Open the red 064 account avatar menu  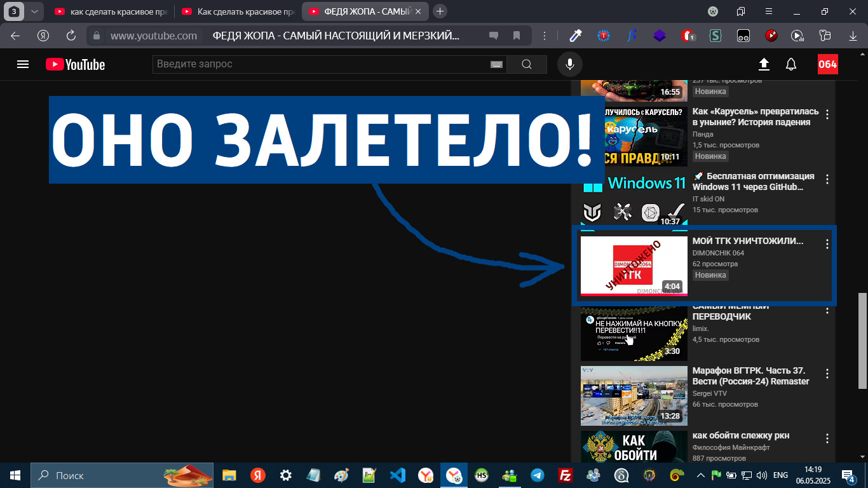click(x=827, y=64)
